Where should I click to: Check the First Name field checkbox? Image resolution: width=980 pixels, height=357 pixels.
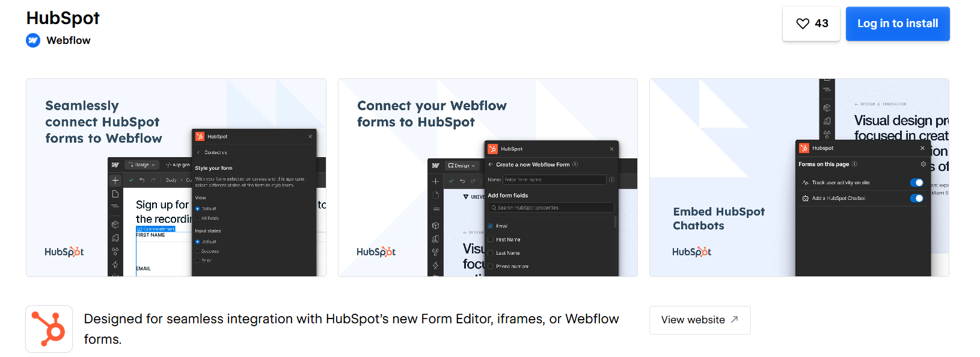(x=491, y=240)
